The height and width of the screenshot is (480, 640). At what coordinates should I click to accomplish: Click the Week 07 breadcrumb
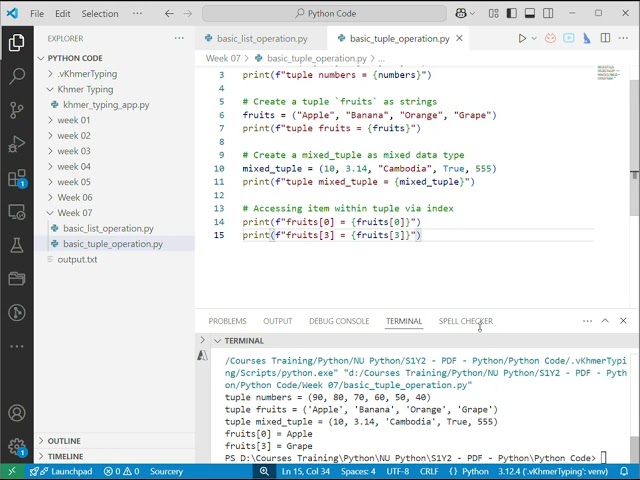pos(223,58)
